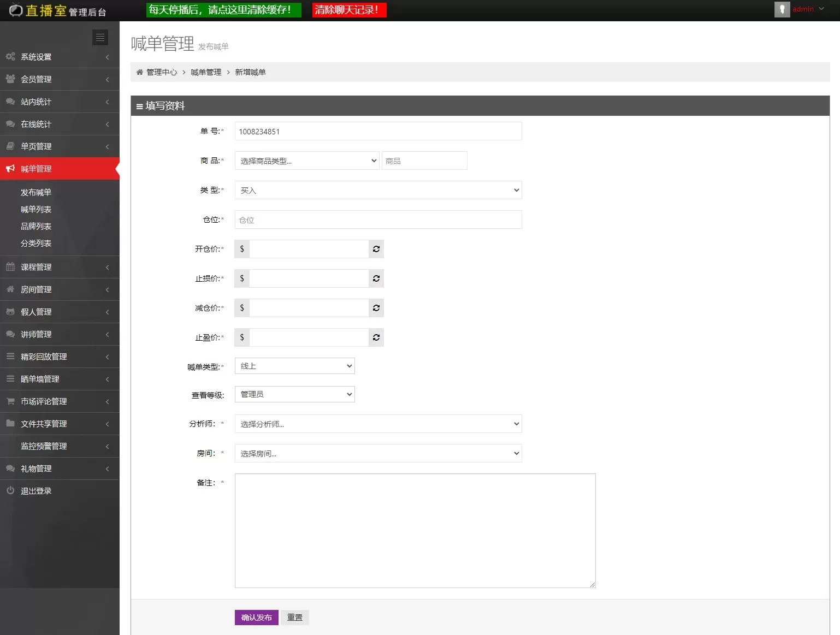Expand 会员管理 sidebar menu
840x635 pixels.
59,79
